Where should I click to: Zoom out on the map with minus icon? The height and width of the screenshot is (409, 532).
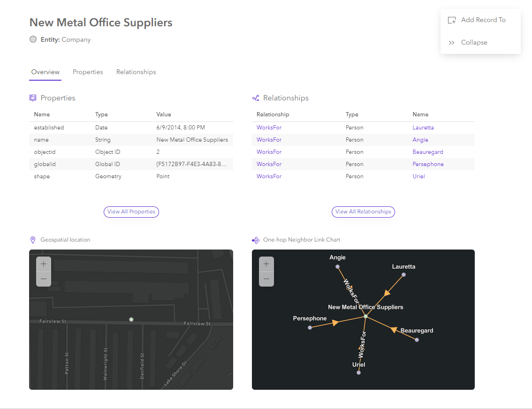pyautogui.click(x=43, y=278)
